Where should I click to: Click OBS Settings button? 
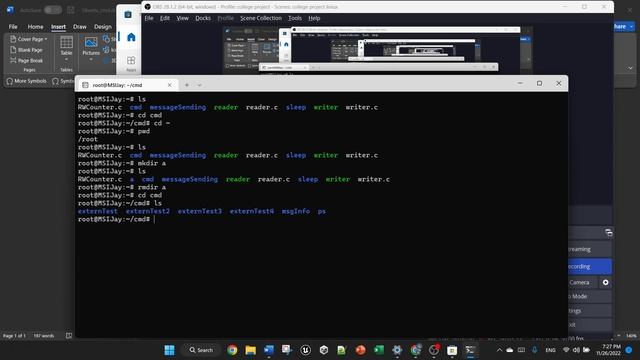click(590, 311)
